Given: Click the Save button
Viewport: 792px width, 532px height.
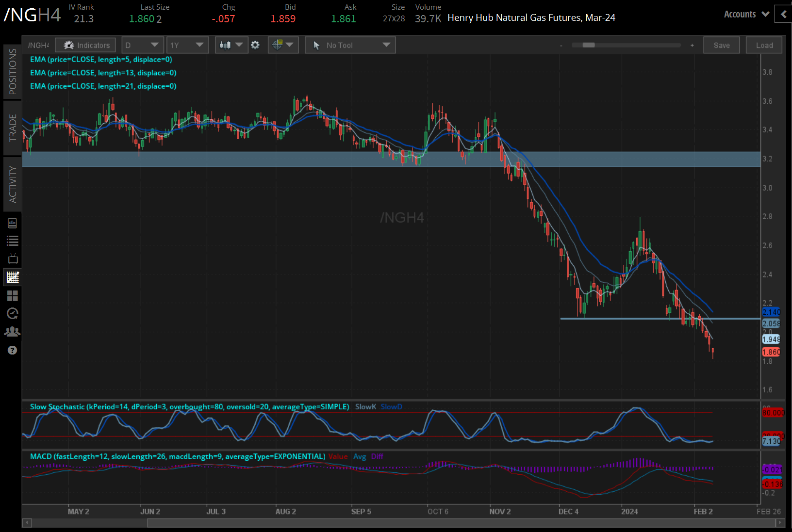Looking at the screenshot, I should (722, 45).
